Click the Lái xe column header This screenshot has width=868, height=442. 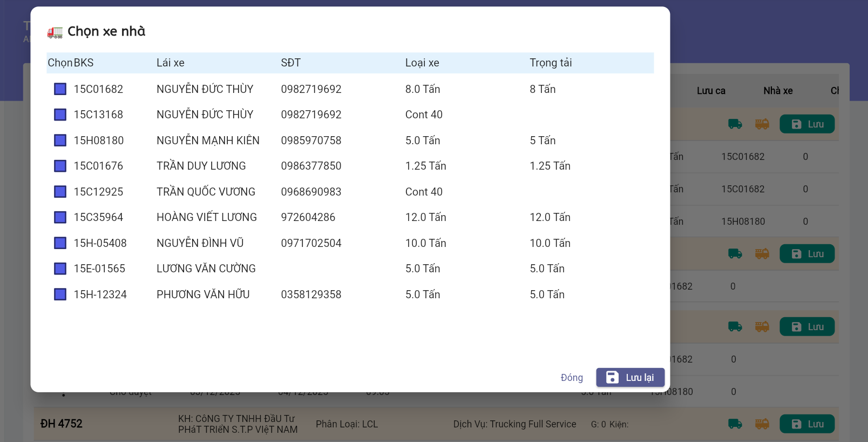tap(171, 63)
